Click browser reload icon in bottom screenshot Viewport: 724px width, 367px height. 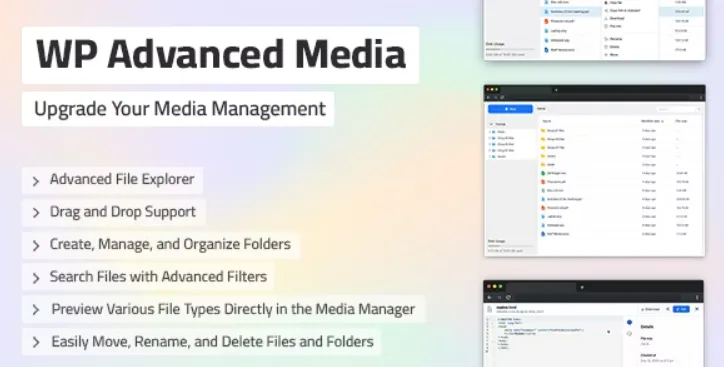(x=508, y=297)
